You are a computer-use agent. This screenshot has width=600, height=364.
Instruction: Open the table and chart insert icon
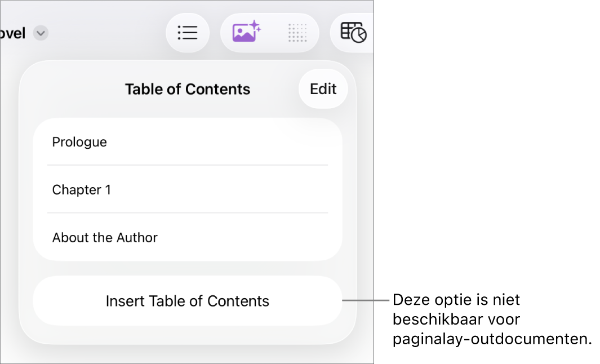click(x=354, y=33)
